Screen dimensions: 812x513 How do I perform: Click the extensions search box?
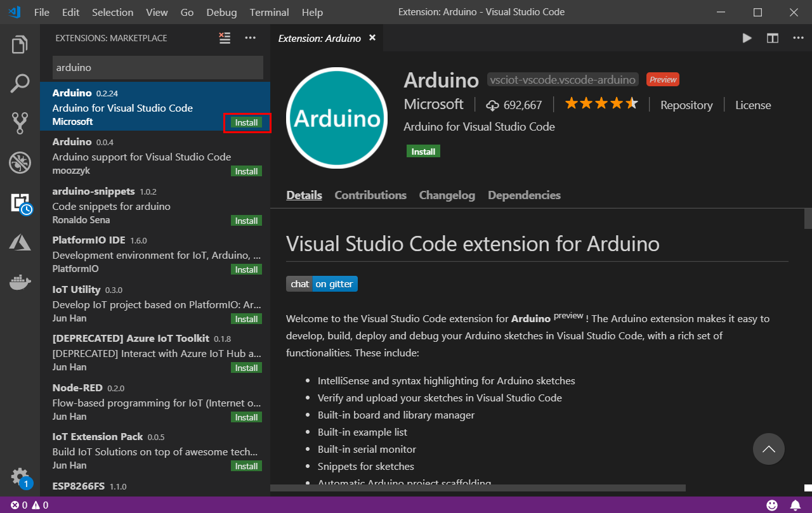[157, 67]
